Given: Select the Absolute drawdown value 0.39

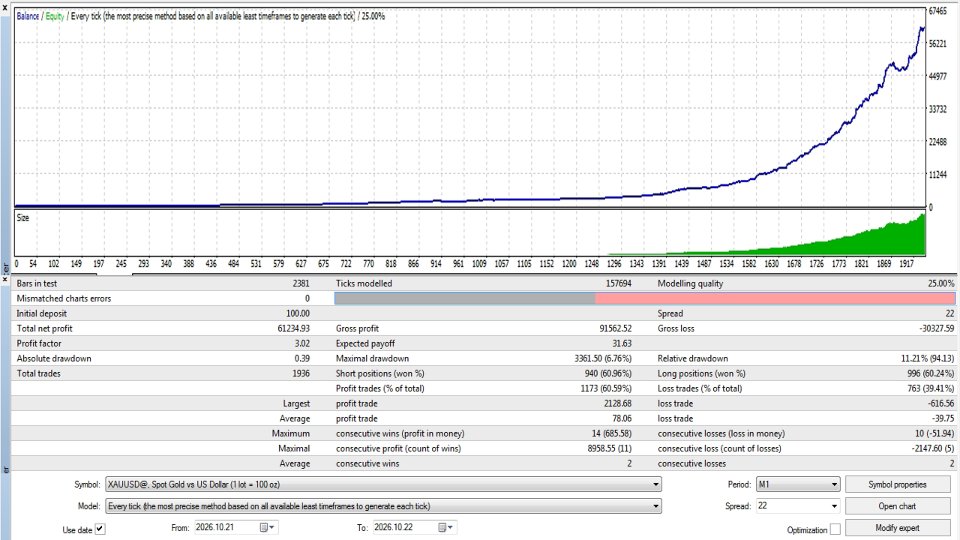Looking at the screenshot, I should (302, 358).
